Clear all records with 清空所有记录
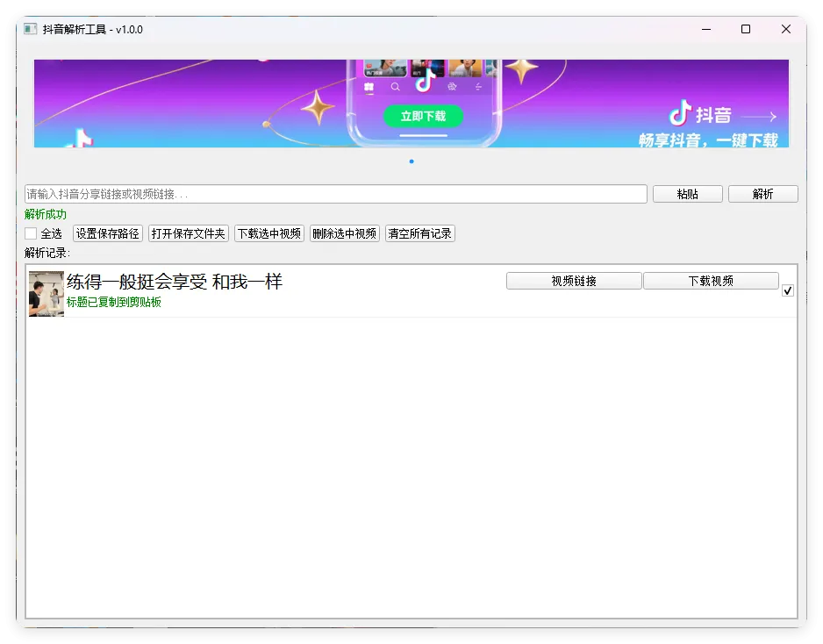823x644 pixels. [419, 233]
